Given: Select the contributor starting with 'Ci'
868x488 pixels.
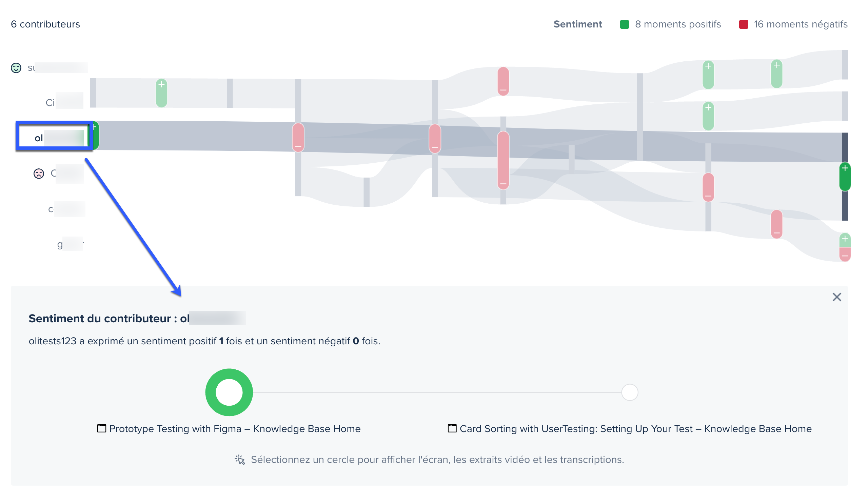Looking at the screenshot, I should pyautogui.click(x=64, y=102).
